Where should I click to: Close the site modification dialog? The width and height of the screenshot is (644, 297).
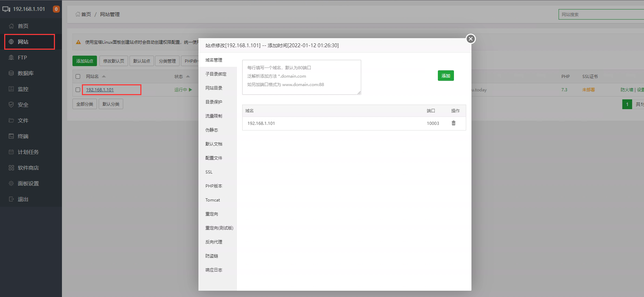pos(471,39)
